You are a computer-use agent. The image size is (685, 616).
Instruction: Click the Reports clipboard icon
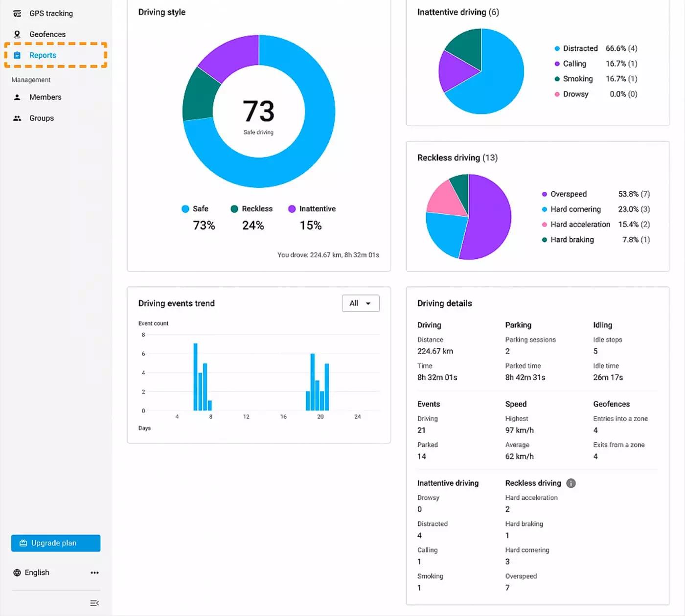click(17, 55)
